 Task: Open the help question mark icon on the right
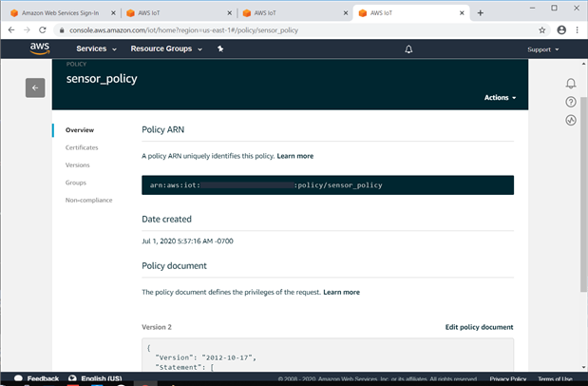(571, 102)
